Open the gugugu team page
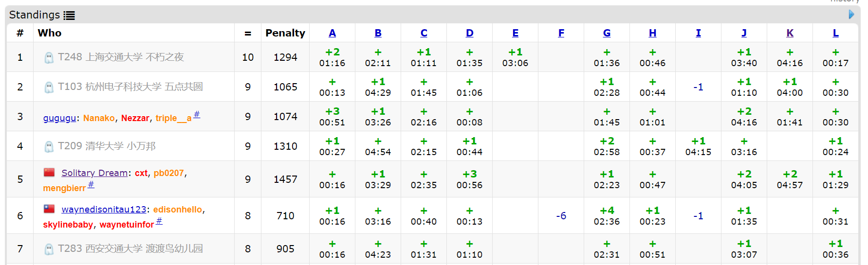Viewport: 868px width, 265px height. 59,118
